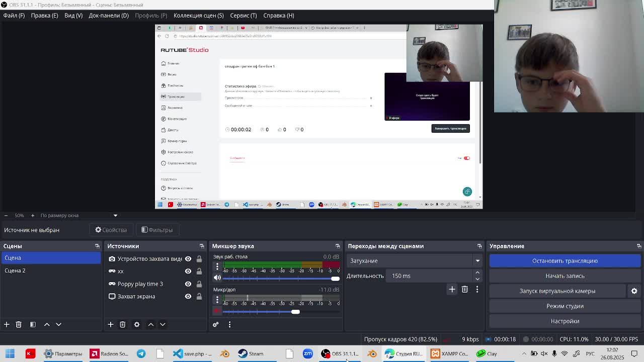Adjust the Микр/доп volume slider
The width and height of the screenshot is (644, 362).
[x=295, y=312]
